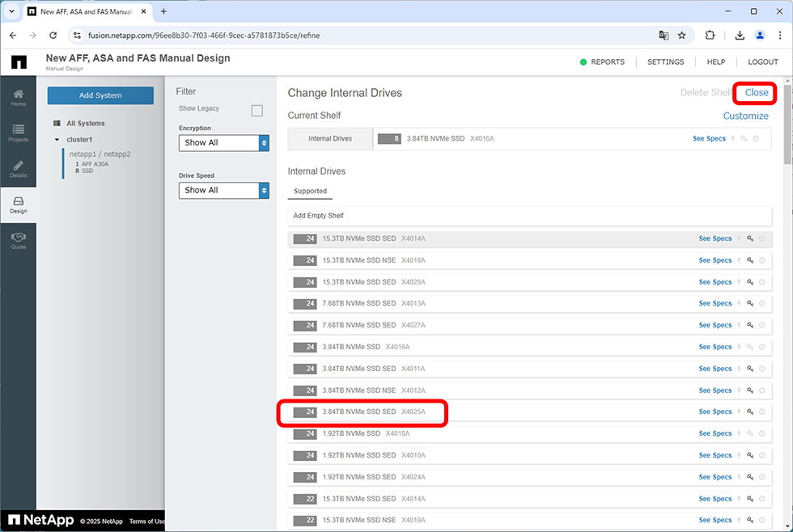793x532 pixels.
Task: Click the Delete Shelf link
Action: (x=706, y=93)
